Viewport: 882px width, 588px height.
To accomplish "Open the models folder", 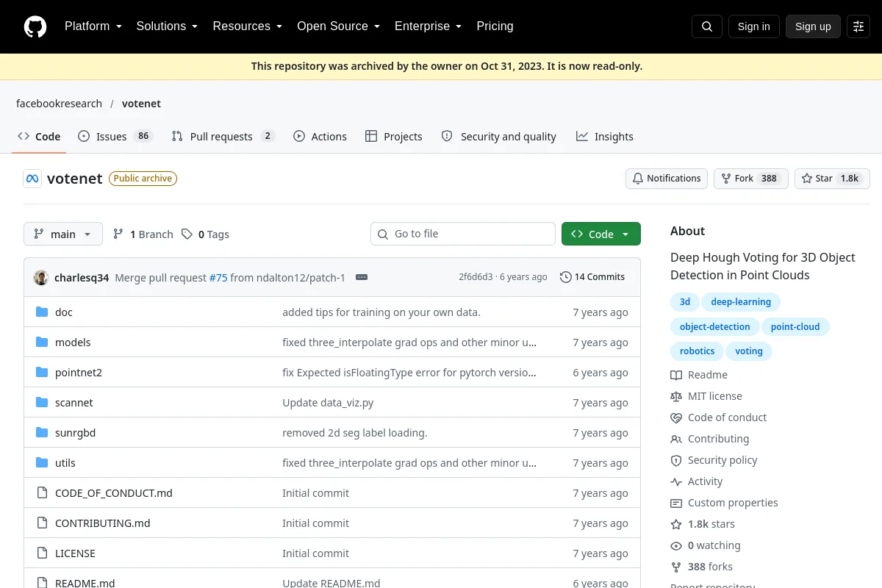I will 73,343.
